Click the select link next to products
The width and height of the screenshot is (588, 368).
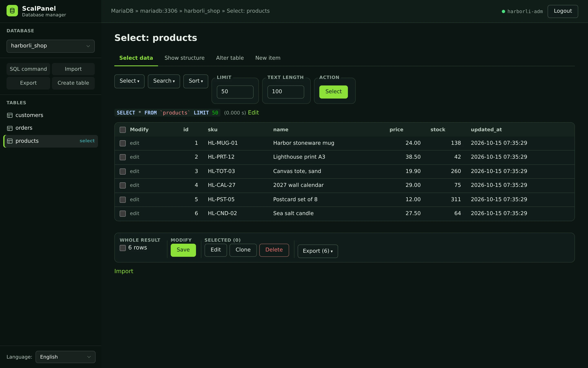(87, 141)
